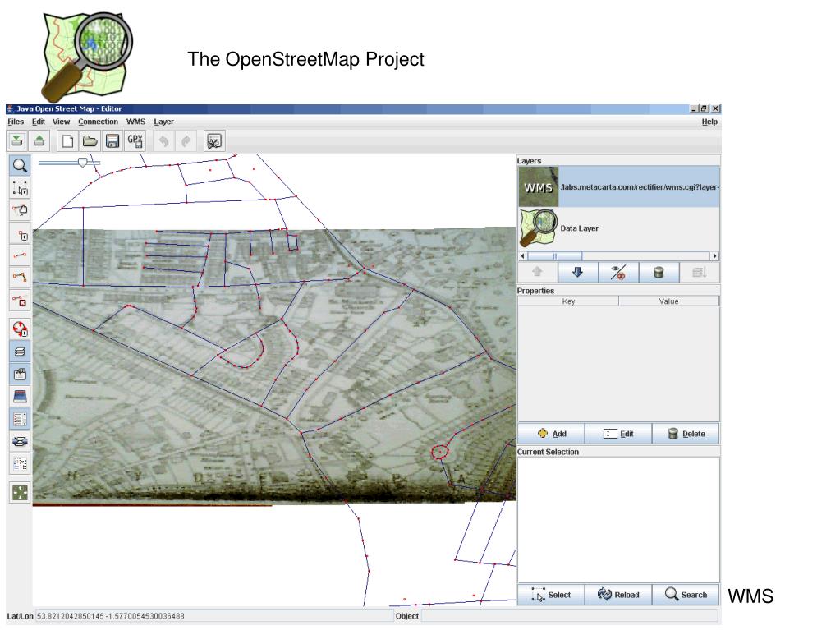Select the selection rectangle tool
840x630 pixels.
click(20, 188)
